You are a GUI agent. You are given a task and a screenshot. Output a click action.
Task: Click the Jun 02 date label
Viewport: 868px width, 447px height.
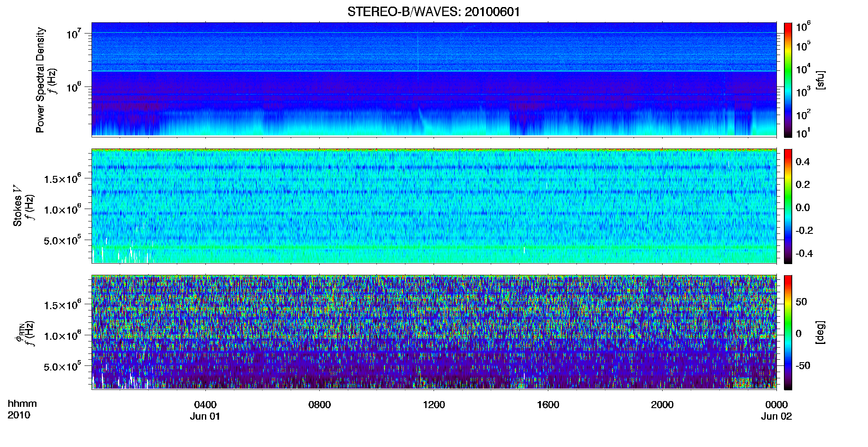776,416
